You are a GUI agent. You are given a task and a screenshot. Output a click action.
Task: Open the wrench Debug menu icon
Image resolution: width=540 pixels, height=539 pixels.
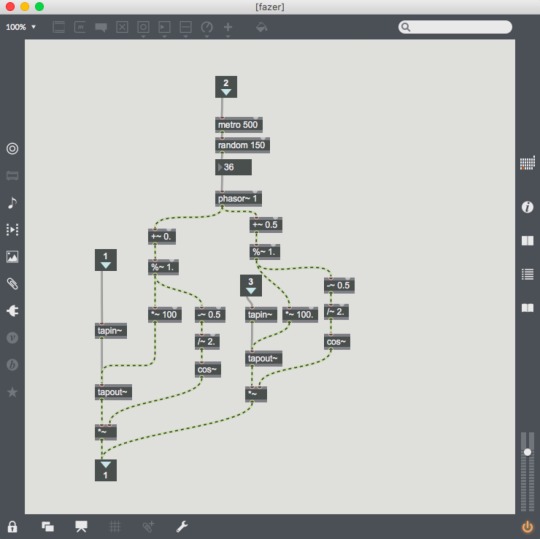(182, 526)
